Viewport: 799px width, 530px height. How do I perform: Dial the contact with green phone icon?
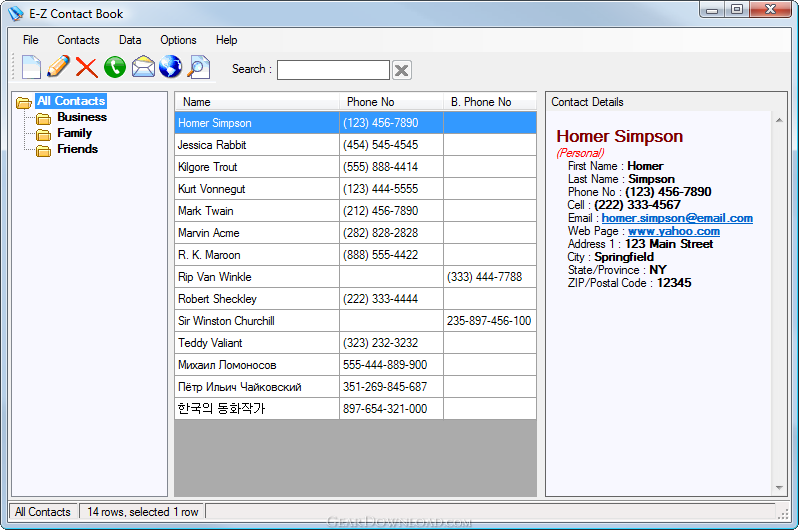115,67
